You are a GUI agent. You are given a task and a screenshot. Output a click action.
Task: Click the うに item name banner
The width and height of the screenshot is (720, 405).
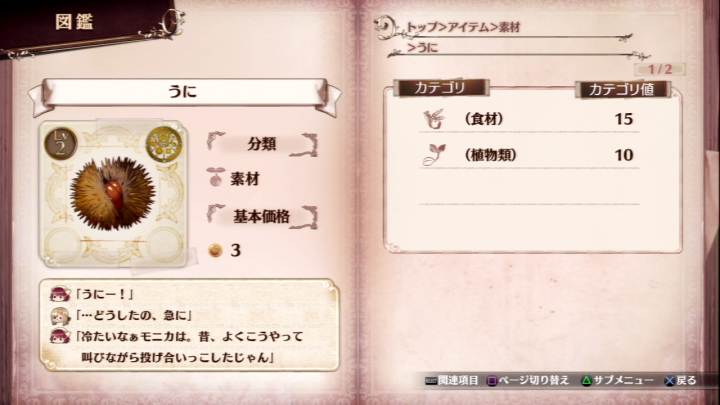[x=184, y=91]
